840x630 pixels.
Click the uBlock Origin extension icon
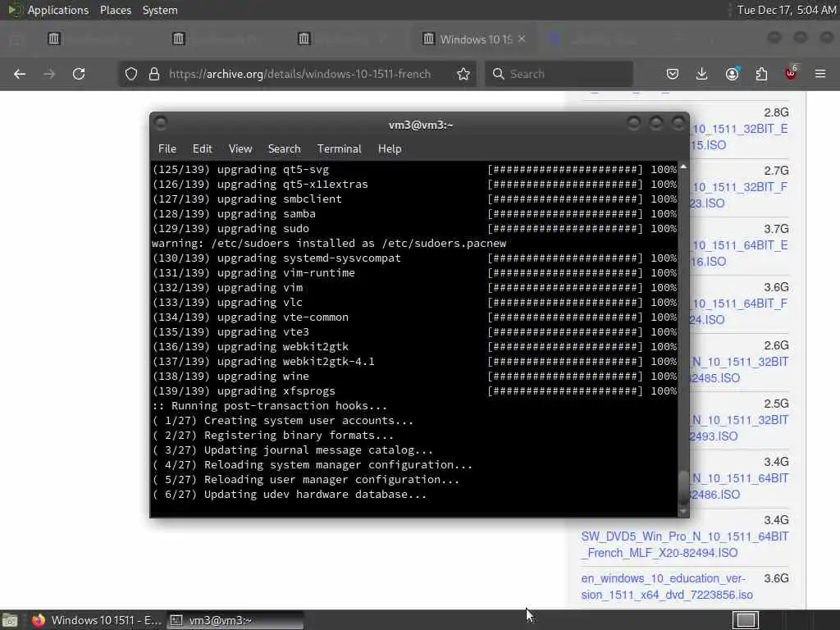pyautogui.click(x=791, y=73)
